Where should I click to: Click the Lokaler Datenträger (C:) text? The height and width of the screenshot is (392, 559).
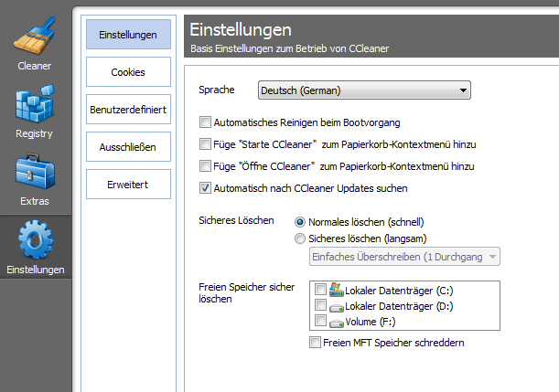[399, 291]
